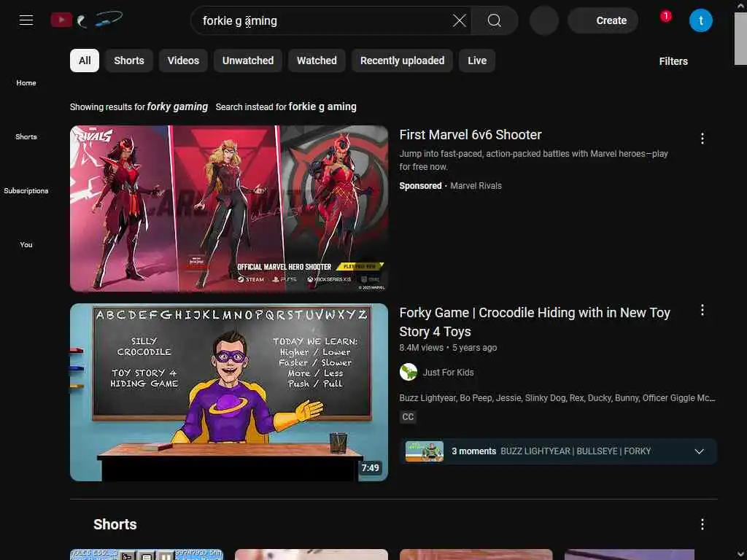Select the Recently uploaded filter chip
Viewport: 747px width, 560px height.
402,61
